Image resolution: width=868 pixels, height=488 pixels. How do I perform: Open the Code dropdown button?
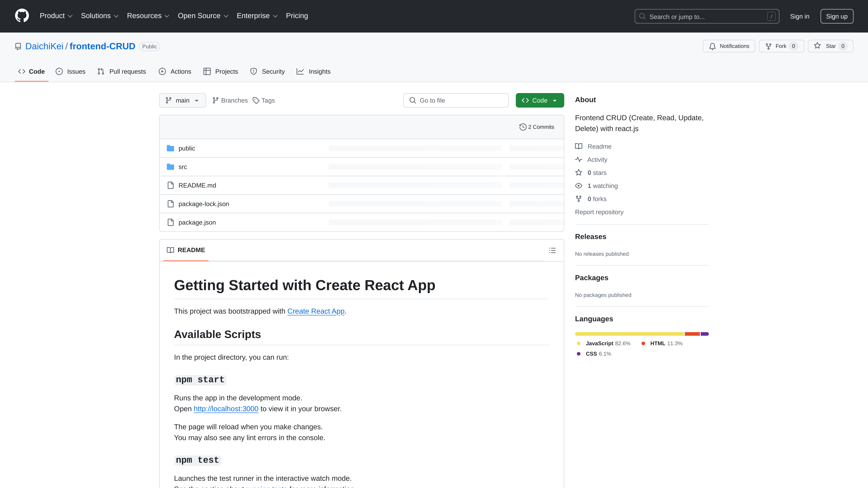[x=540, y=100]
